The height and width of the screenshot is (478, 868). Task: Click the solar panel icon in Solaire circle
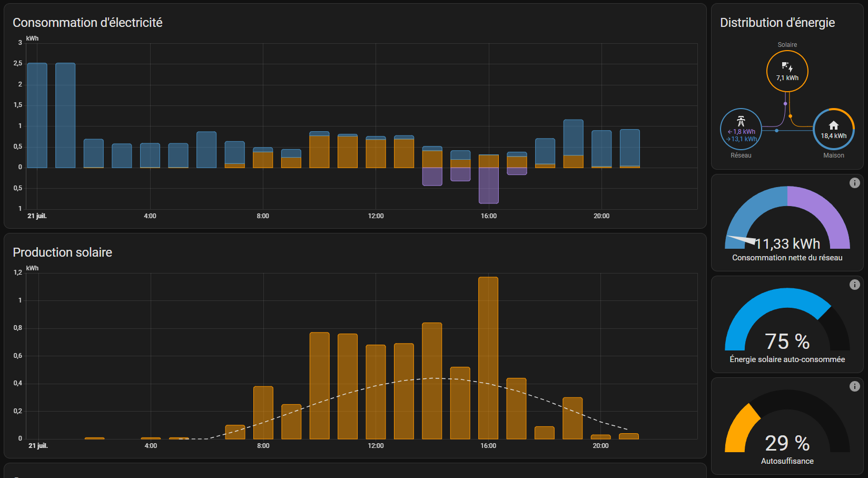click(787, 67)
